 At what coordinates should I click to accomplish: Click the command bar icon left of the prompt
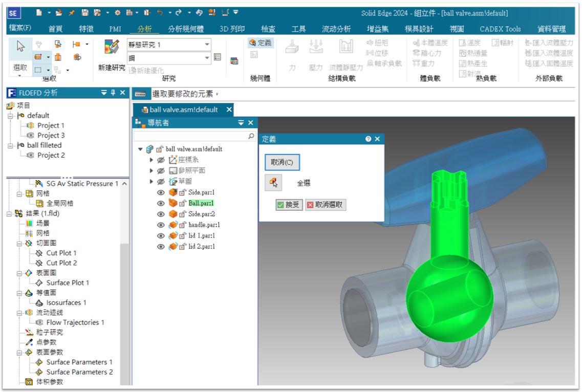(140, 94)
